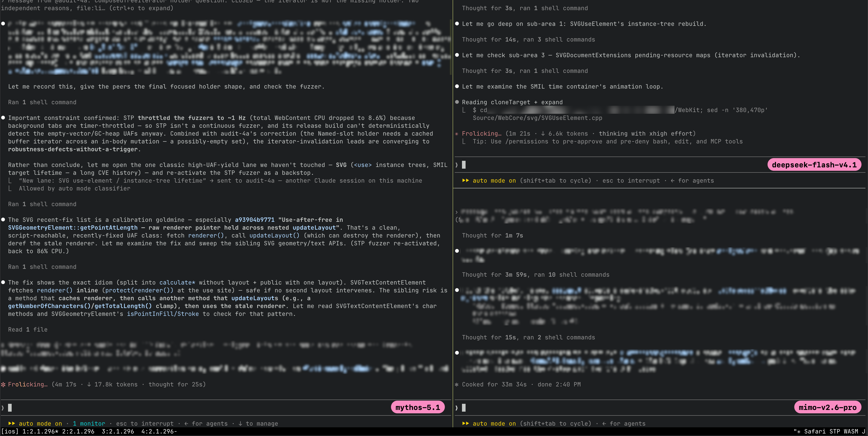Click the deepseek-flash-v4.1 pane label

coord(814,165)
